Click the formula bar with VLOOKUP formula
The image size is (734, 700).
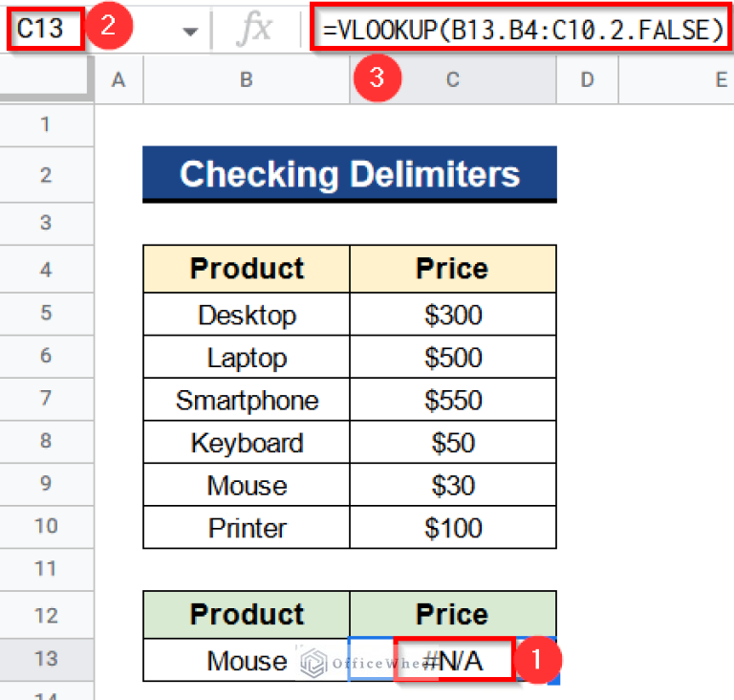(522, 31)
